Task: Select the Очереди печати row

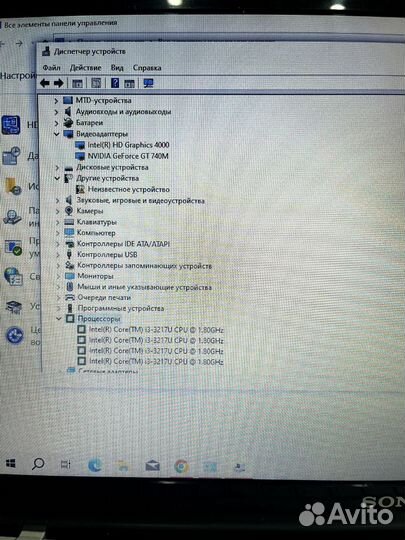Action: coord(104,298)
